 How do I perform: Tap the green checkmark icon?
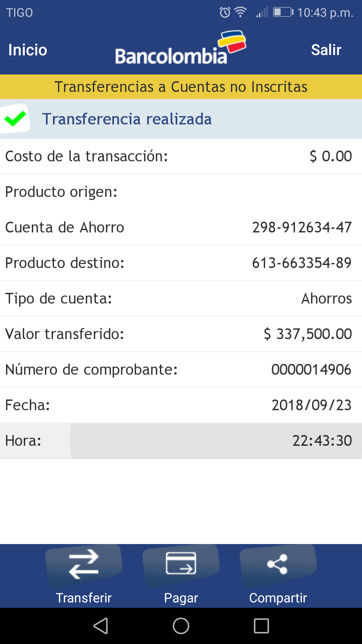(15, 118)
